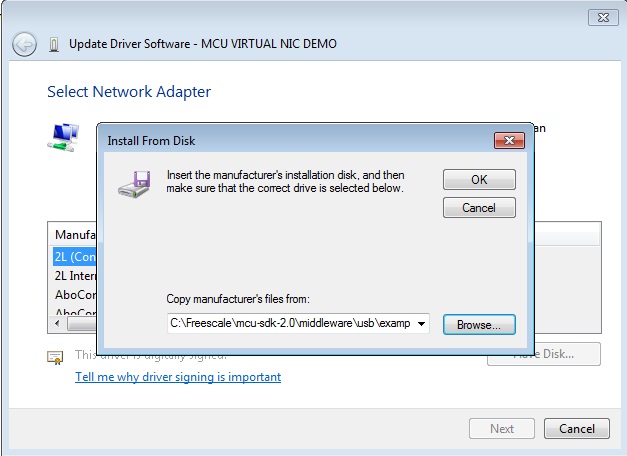Image resolution: width=627 pixels, height=456 pixels.
Task: Close the Update Driver Software window
Action: coord(601,16)
